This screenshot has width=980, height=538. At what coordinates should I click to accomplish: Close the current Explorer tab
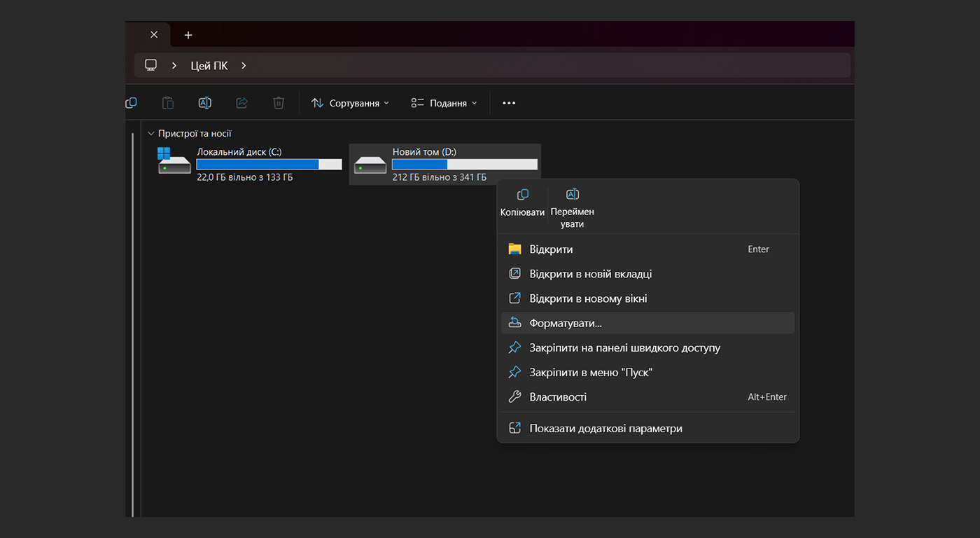click(154, 34)
